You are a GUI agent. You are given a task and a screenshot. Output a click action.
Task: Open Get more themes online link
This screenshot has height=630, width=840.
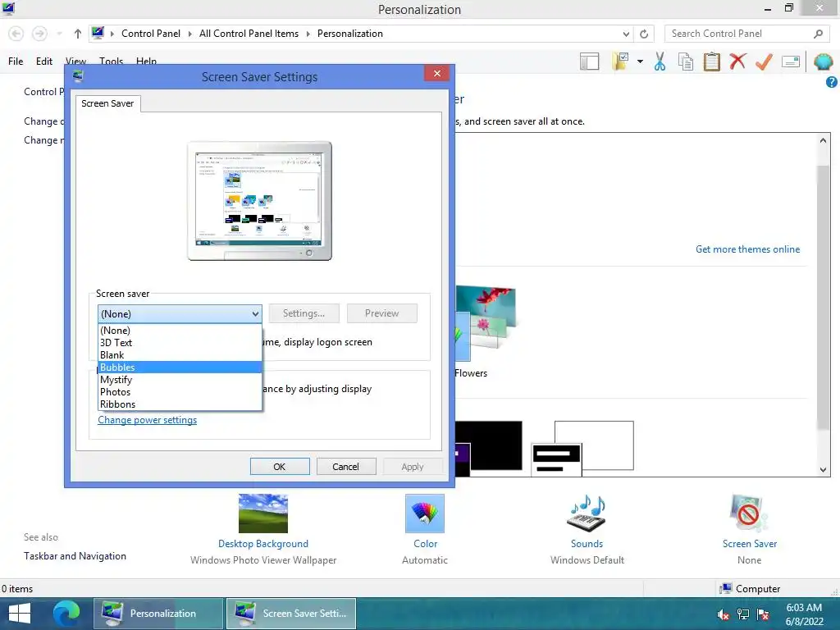point(747,249)
